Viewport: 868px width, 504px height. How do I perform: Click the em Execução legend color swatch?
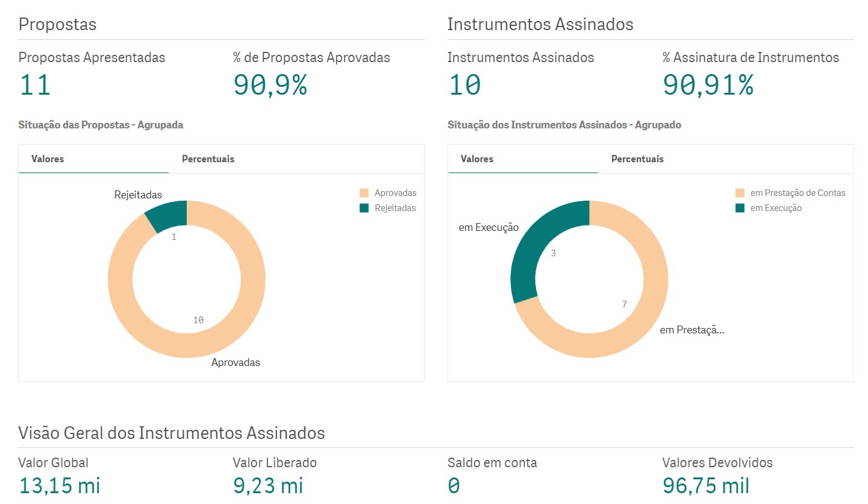[740, 209]
